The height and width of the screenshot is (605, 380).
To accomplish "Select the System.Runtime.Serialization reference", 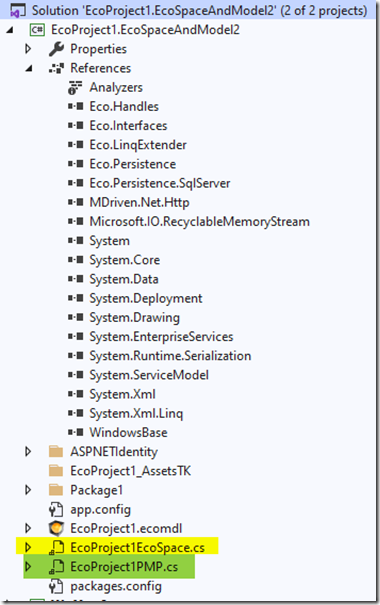I will (171, 356).
